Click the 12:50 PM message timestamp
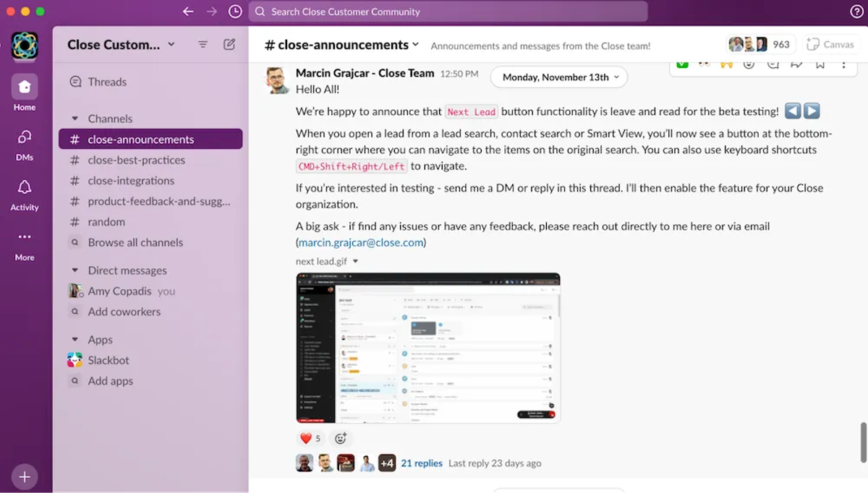 [459, 74]
